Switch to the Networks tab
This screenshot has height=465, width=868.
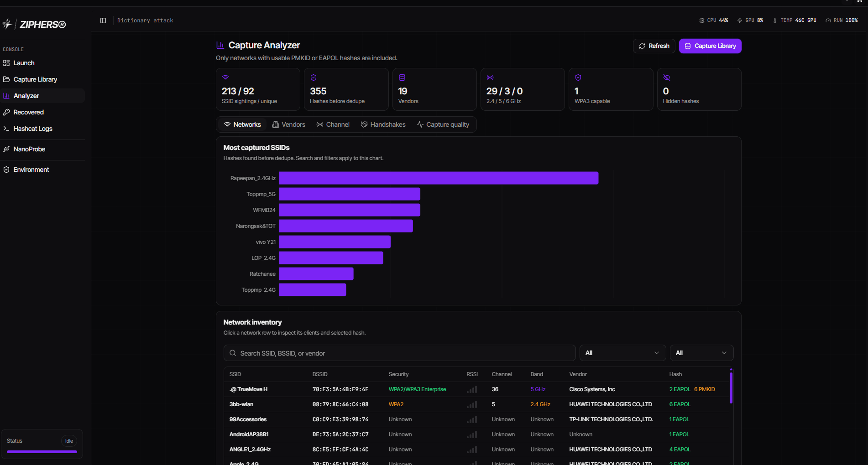coord(242,124)
